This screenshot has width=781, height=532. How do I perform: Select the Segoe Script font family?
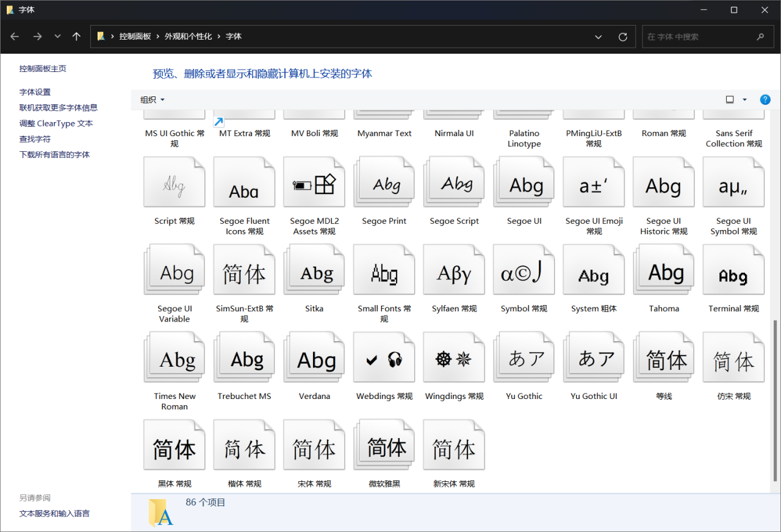tap(454, 182)
